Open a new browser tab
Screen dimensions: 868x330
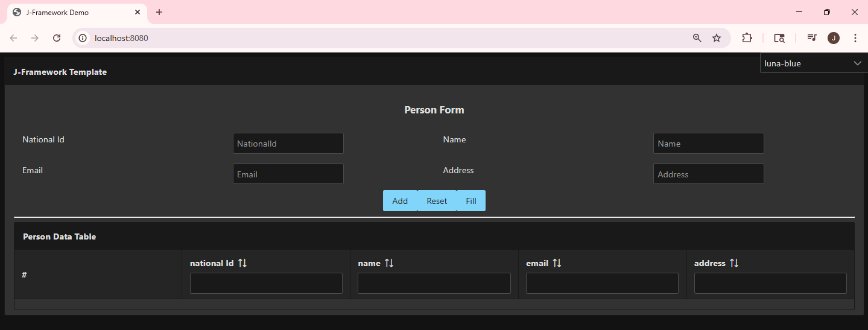pyautogui.click(x=159, y=13)
